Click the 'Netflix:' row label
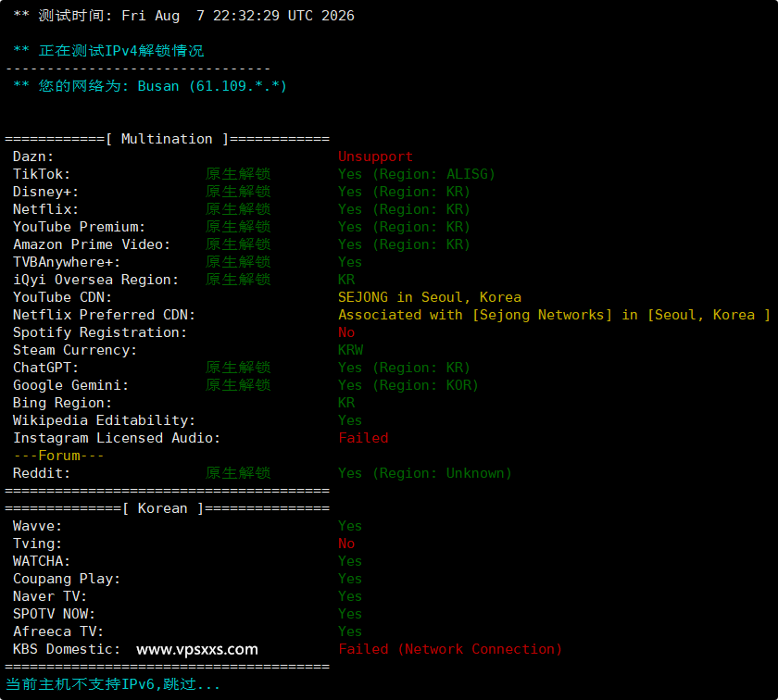The width and height of the screenshot is (778, 700). click(x=45, y=209)
